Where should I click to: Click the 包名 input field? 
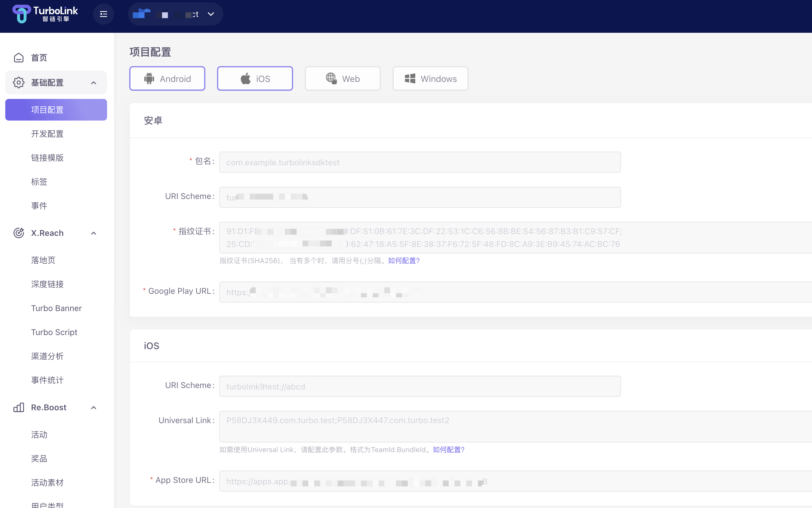(420, 162)
